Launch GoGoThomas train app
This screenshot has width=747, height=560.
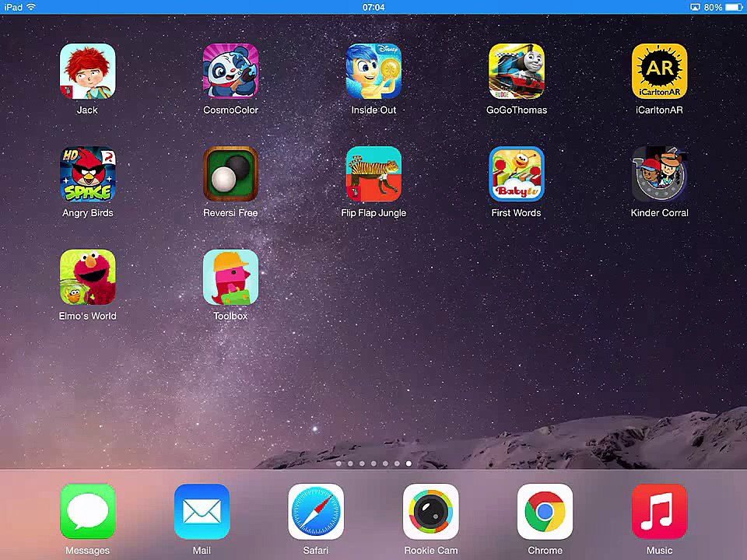tap(517, 72)
